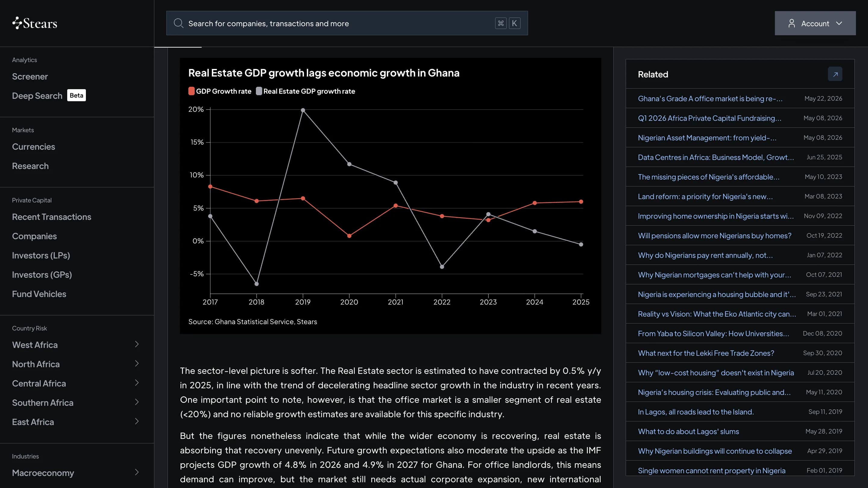
Task: Expand Central Africa country risk
Action: pyautogui.click(x=137, y=383)
